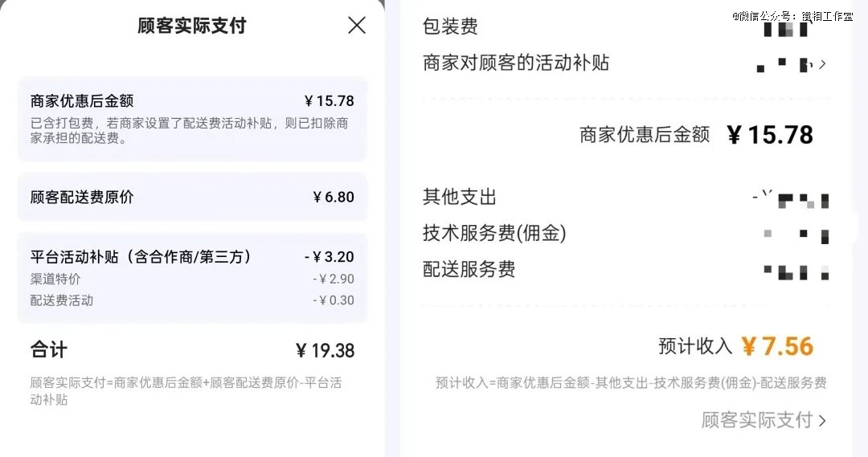
Task: Click the 渠道特价 sub-item
Action: coord(55,280)
